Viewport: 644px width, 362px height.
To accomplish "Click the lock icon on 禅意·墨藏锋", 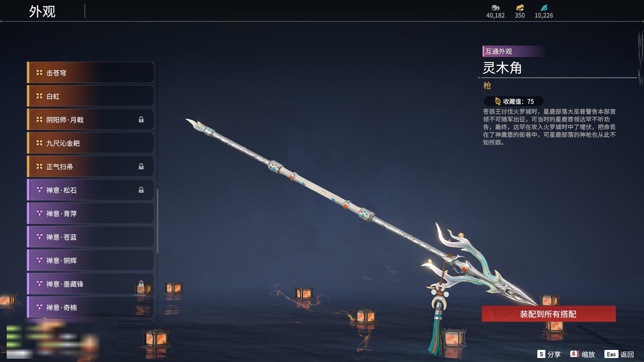I will click(x=141, y=284).
